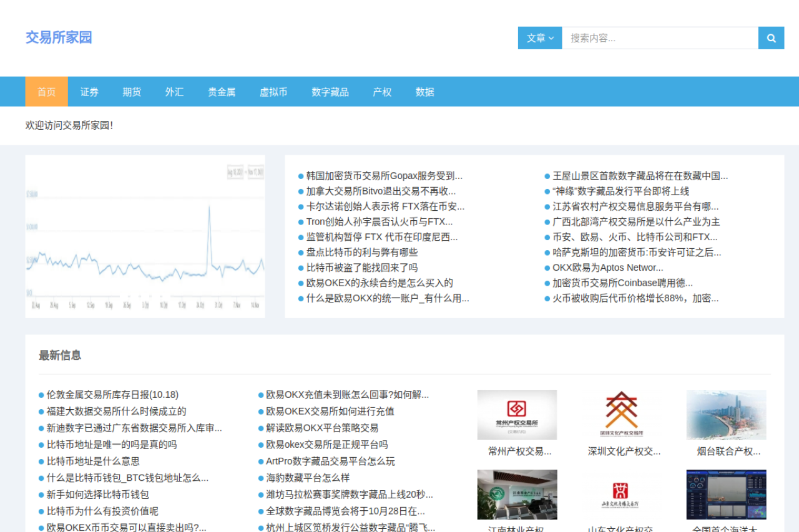The height and width of the screenshot is (532, 799).
Task: Click the 欢迎访问交易所家园! welcome text
Action: point(69,125)
